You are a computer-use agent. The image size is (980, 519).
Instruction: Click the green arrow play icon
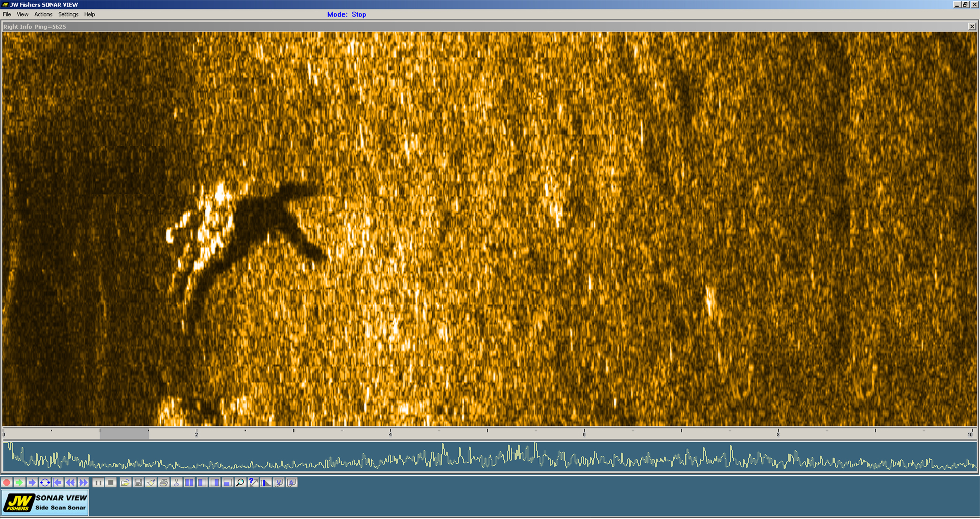point(19,483)
